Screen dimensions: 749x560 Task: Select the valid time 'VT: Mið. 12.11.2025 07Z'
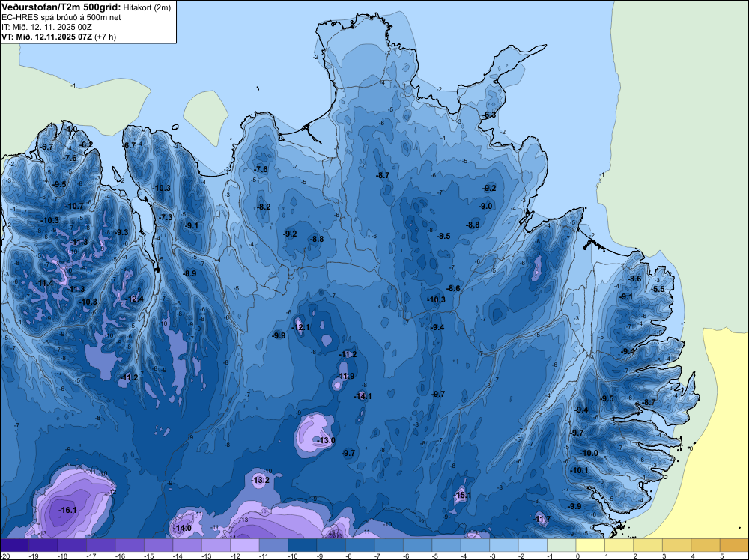pyautogui.click(x=46, y=37)
